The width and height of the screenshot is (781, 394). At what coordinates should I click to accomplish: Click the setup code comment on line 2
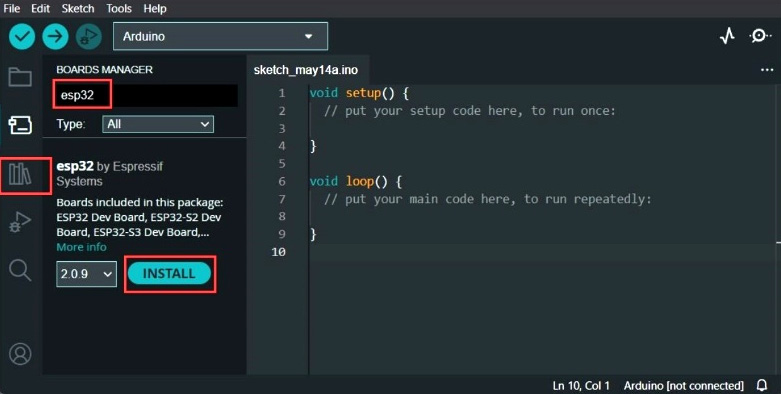[470, 111]
